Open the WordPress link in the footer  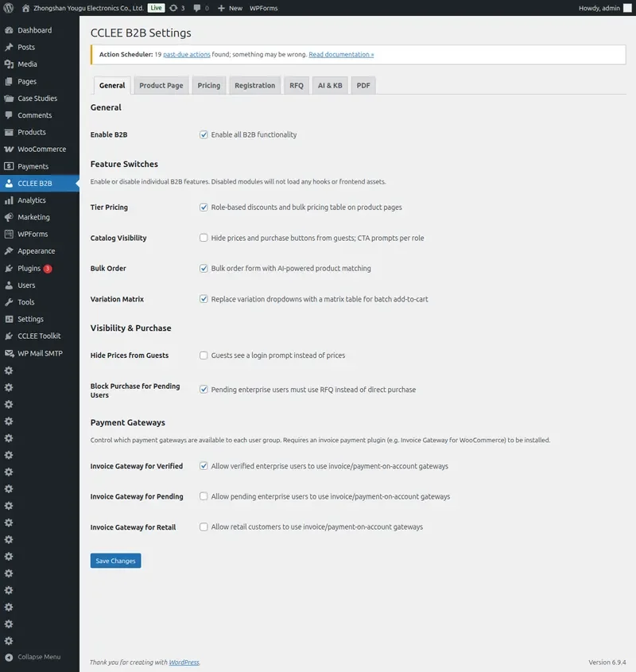tap(184, 662)
